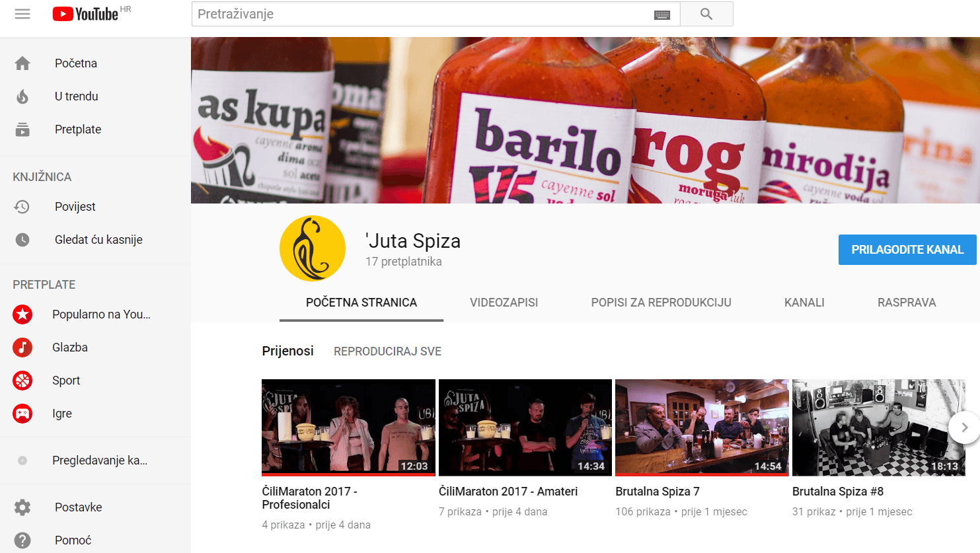Image resolution: width=980 pixels, height=553 pixels.
Task: Open the Prijenosi section heading
Action: [287, 351]
